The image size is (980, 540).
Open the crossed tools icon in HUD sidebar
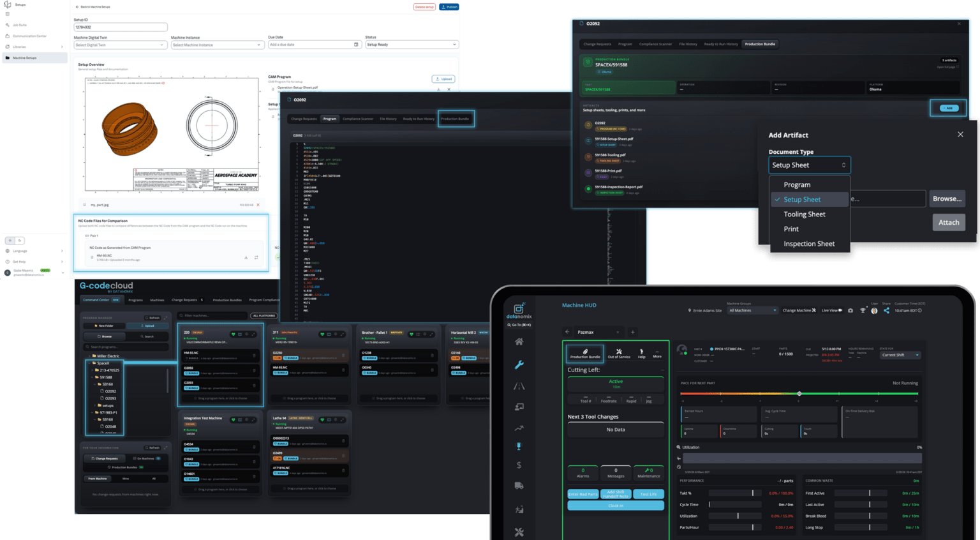pyautogui.click(x=519, y=532)
